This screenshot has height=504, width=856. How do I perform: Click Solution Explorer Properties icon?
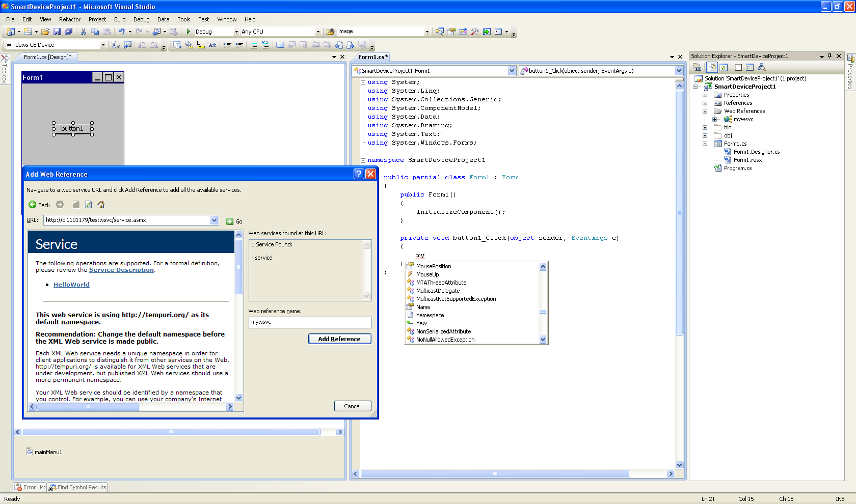tap(697, 67)
